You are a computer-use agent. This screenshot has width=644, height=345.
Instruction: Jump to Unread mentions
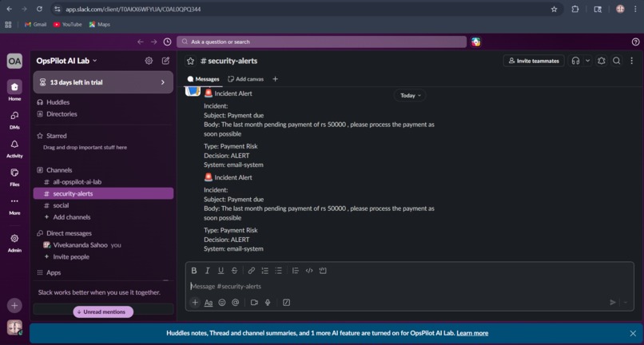pos(104,312)
